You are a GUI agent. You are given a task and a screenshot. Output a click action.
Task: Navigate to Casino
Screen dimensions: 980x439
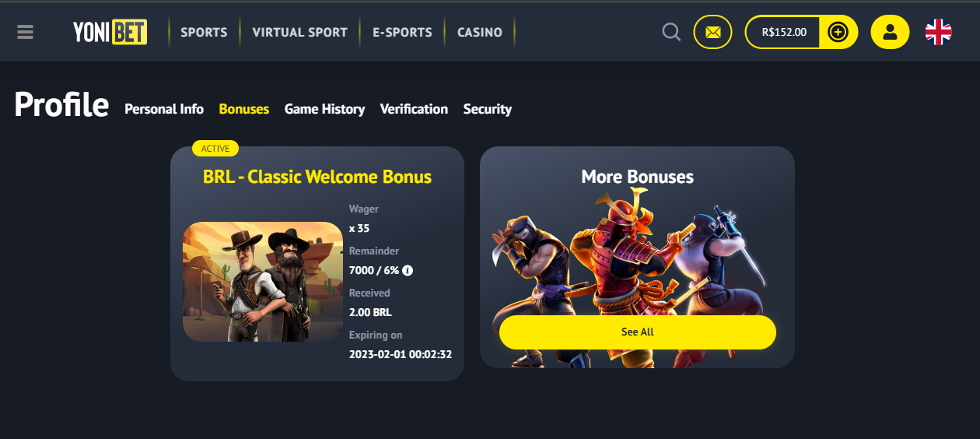(x=480, y=32)
